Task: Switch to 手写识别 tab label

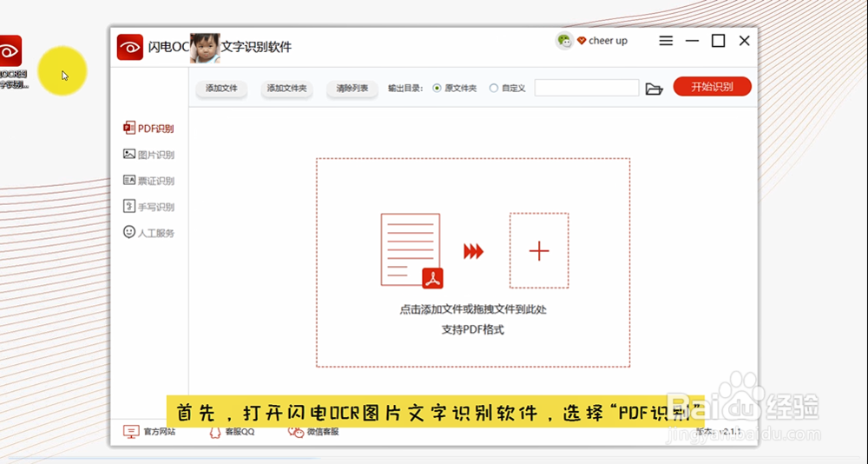Action: click(x=156, y=207)
